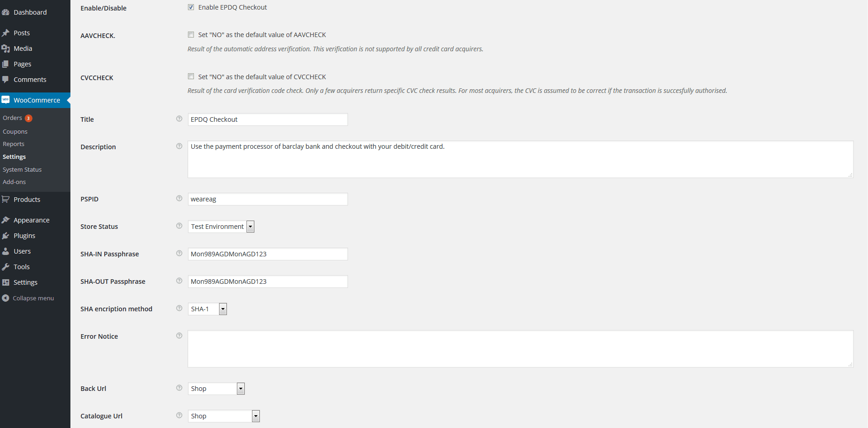
Task: Tick the AAVCHECK default NO checkbox
Action: coord(191,35)
